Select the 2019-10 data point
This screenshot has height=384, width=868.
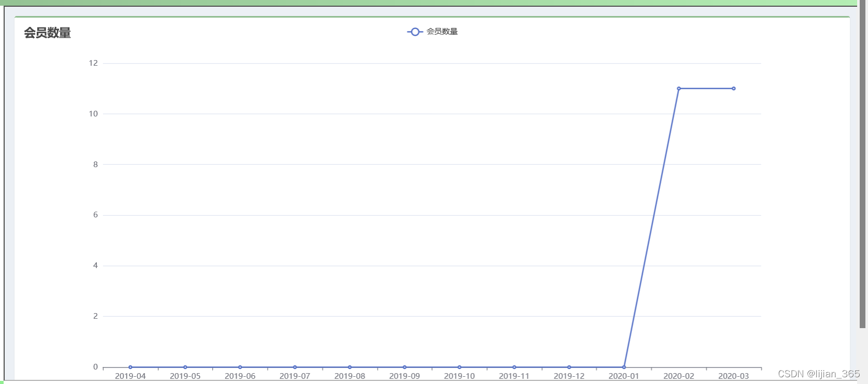tap(459, 367)
